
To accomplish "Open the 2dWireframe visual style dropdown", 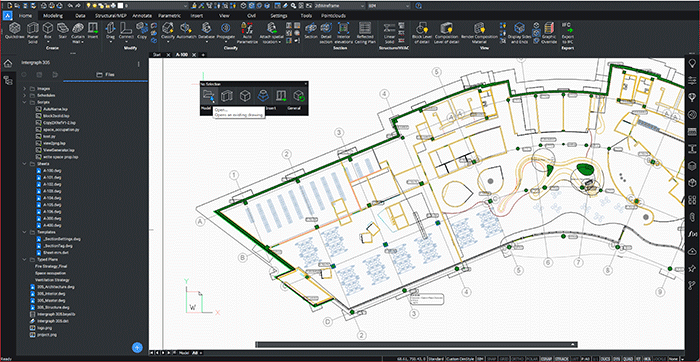I will coord(339,6).
